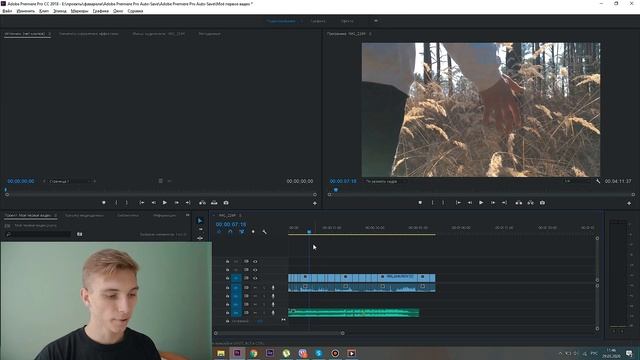640x360 pixels.
Task: Go to In point in Source monitor
Action: 142,202
